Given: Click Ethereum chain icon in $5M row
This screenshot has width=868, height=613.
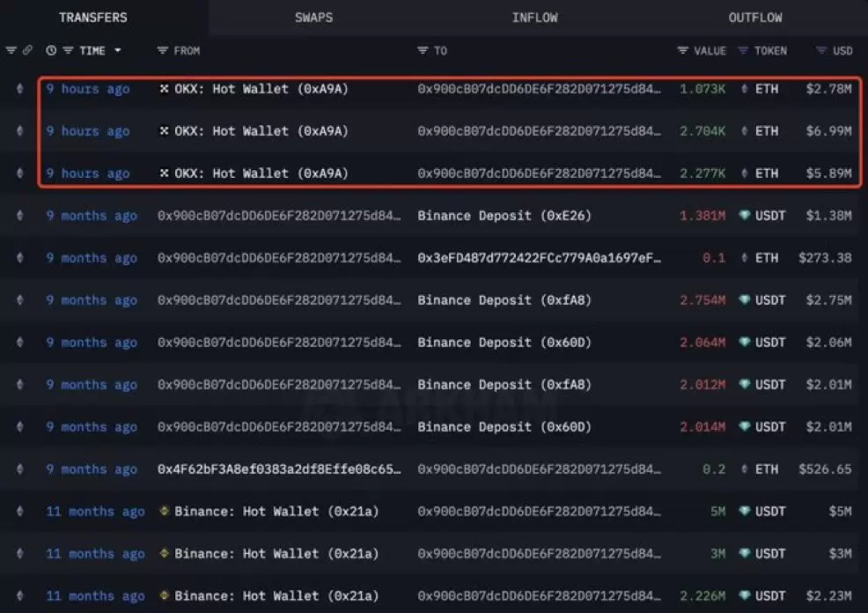Looking at the screenshot, I should click(x=20, y=511).
